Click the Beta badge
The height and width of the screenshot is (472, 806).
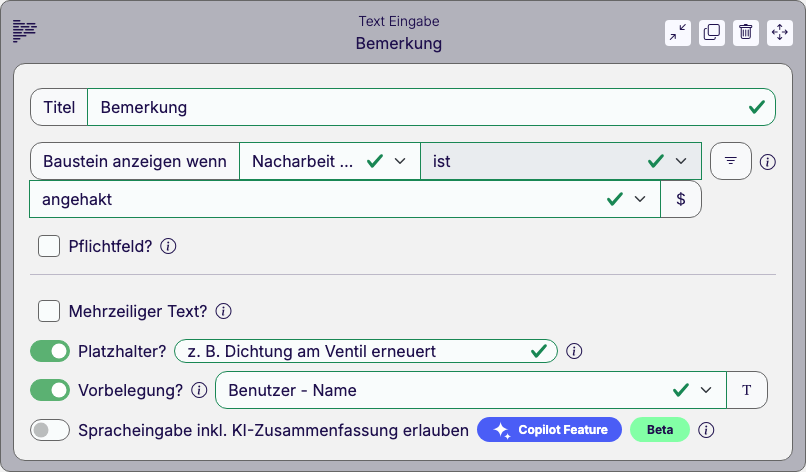tap(660, 430)
